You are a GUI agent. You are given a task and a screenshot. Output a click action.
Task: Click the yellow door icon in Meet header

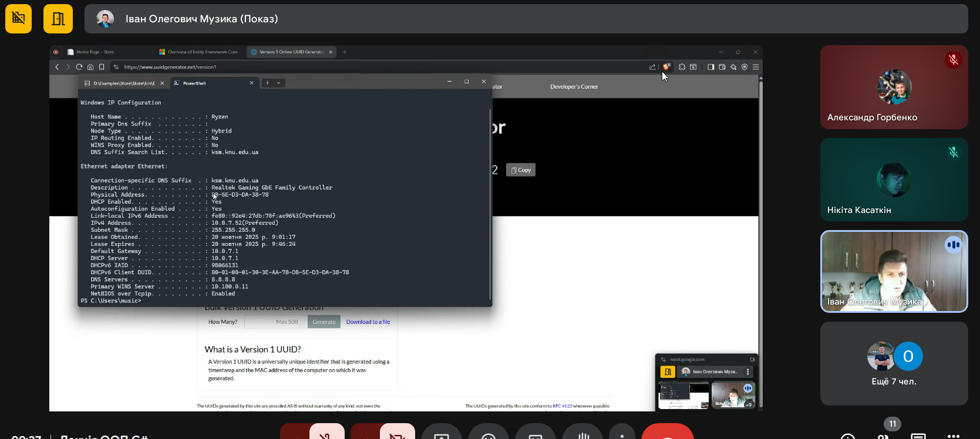[58, 19]
